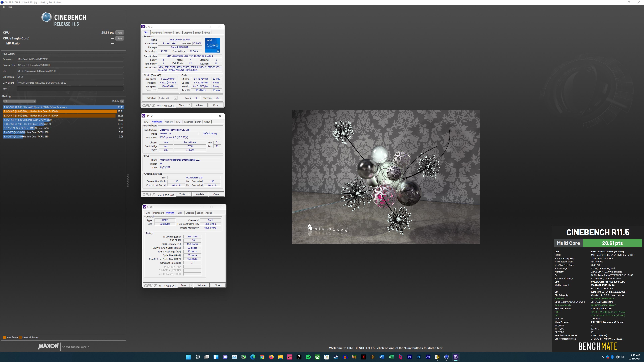Launch Google Chrome from taskbar
The width and height of the screenshot is (644, 362).
pyautogui.click(x=262, y=357)
